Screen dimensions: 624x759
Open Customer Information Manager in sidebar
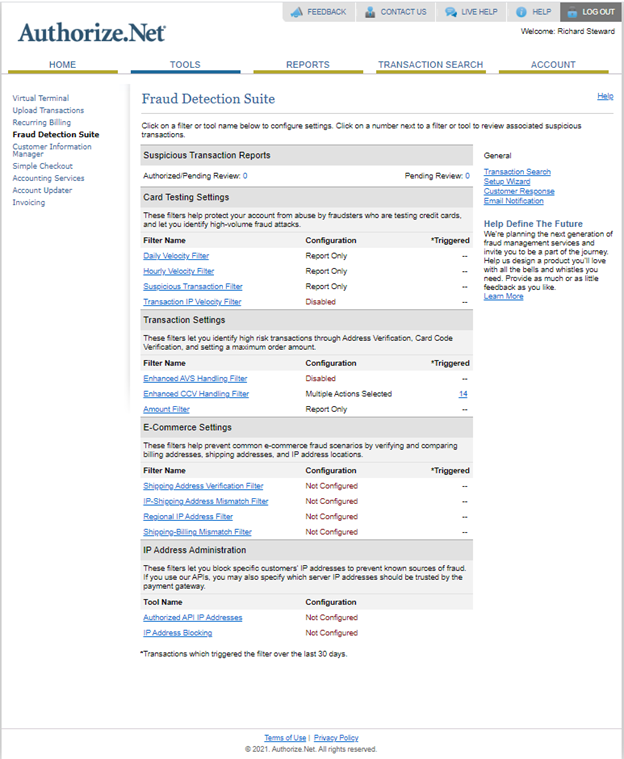pyautogui.click(x=52, y=150)
